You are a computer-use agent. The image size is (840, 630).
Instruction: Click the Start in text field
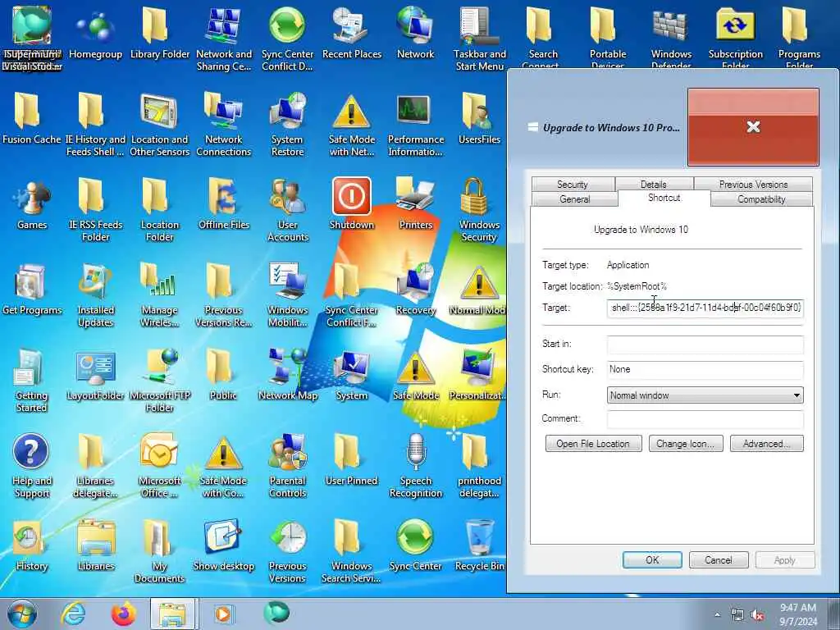(x=705, y=345)
